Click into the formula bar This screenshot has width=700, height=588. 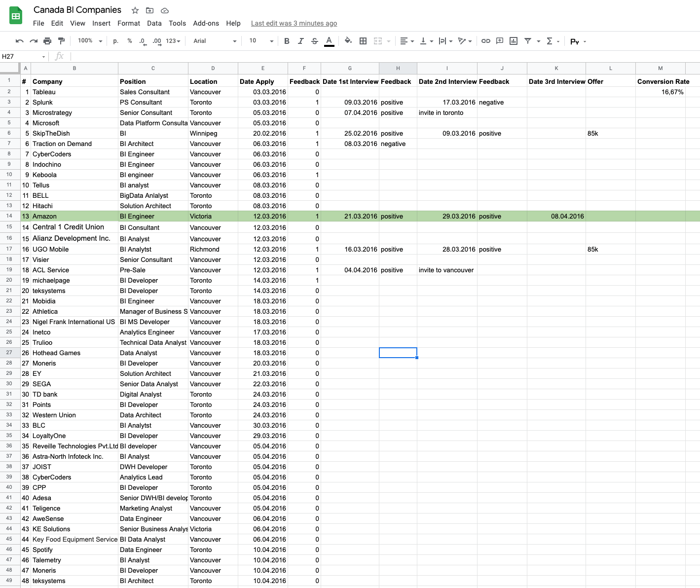pyautogui.click(x=385, y=56)
